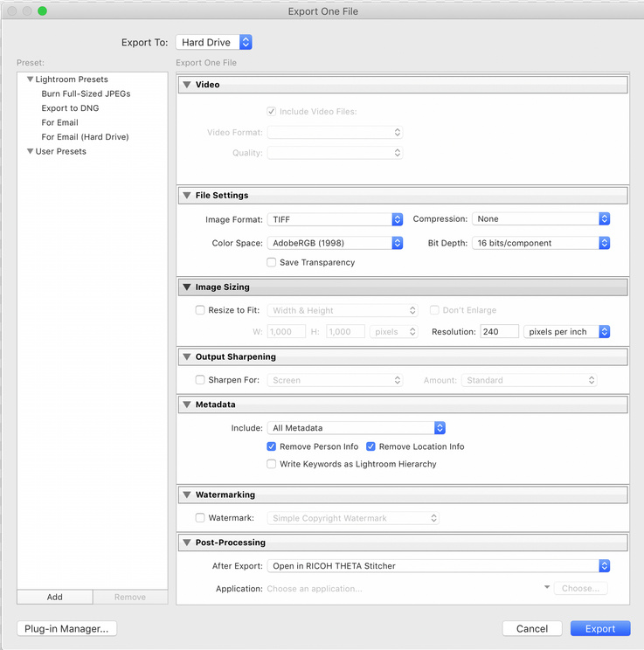Toggle Don't Enlarge checkbox

click(x=434, y=310)
